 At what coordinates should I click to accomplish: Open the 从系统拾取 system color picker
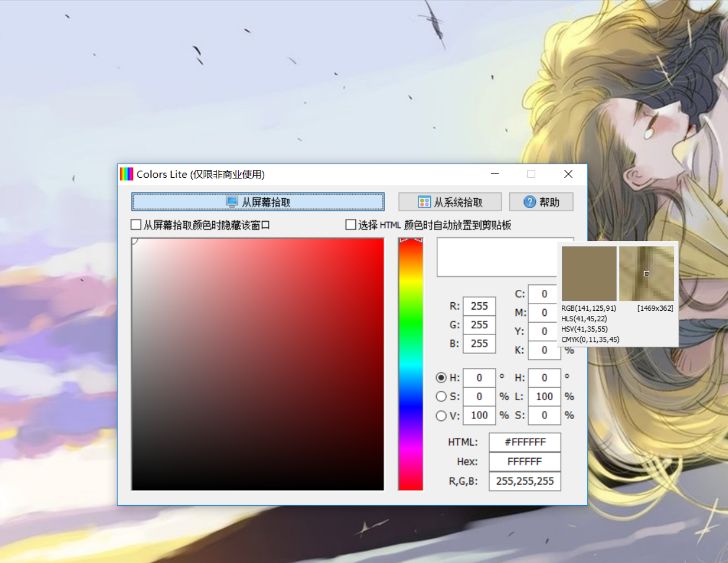pos(450,202)
